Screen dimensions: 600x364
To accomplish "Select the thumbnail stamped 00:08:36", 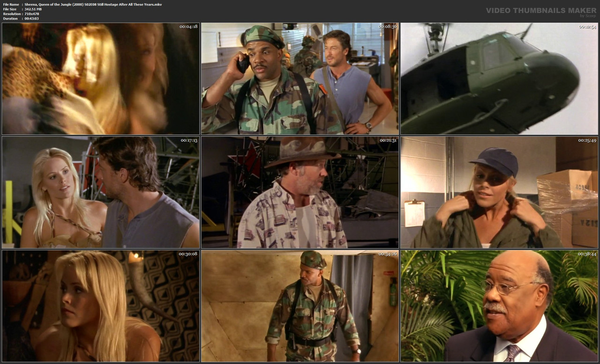I will point(300,79).
